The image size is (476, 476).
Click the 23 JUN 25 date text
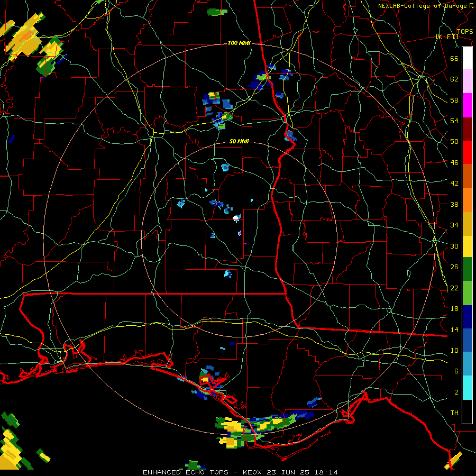click(x=288, y=472)
